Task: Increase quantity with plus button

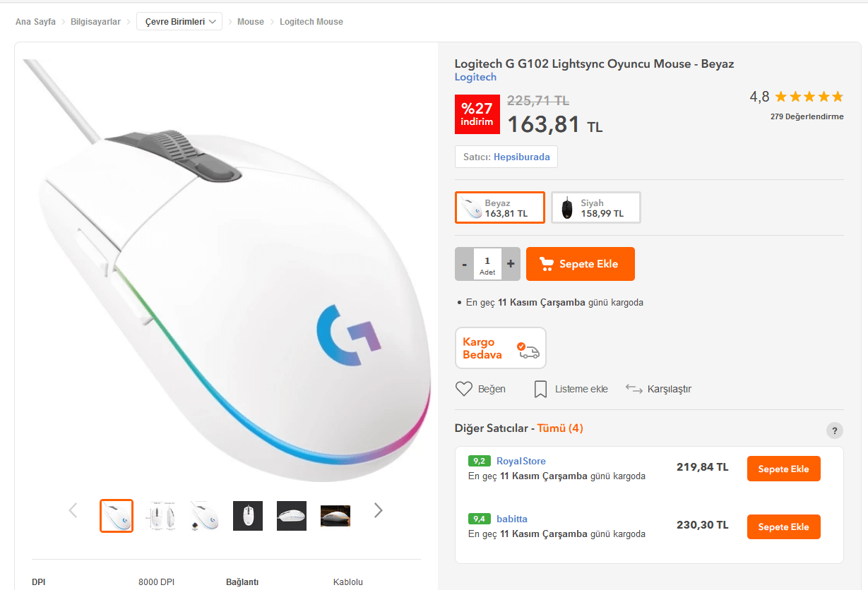Action: click(x=511, y=264)
